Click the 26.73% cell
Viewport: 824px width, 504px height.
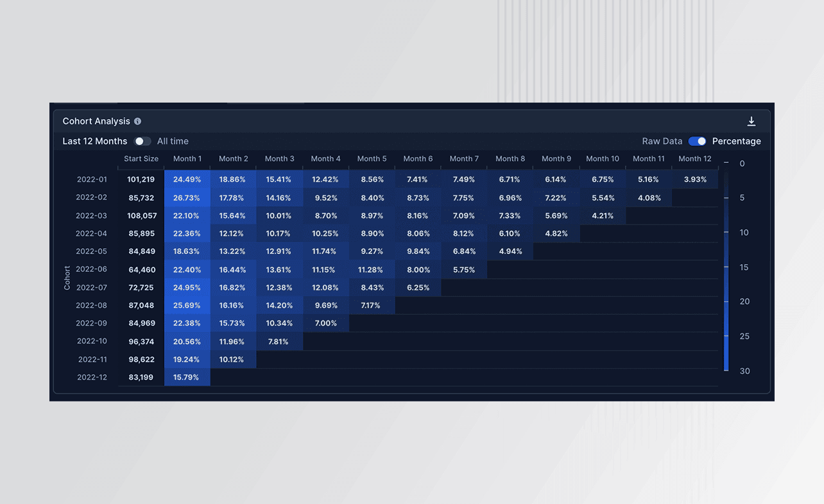coord(187,197)
